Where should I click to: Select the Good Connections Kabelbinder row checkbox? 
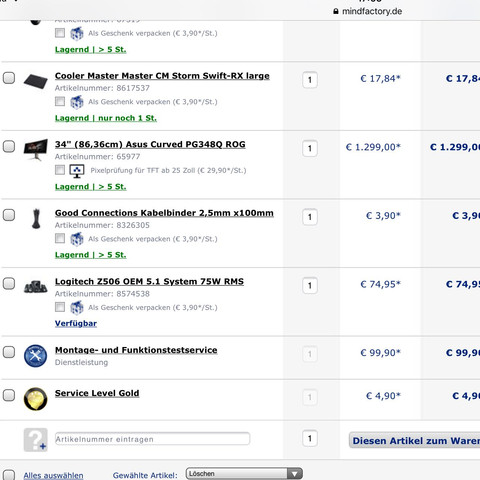click(x=9, y=215)
